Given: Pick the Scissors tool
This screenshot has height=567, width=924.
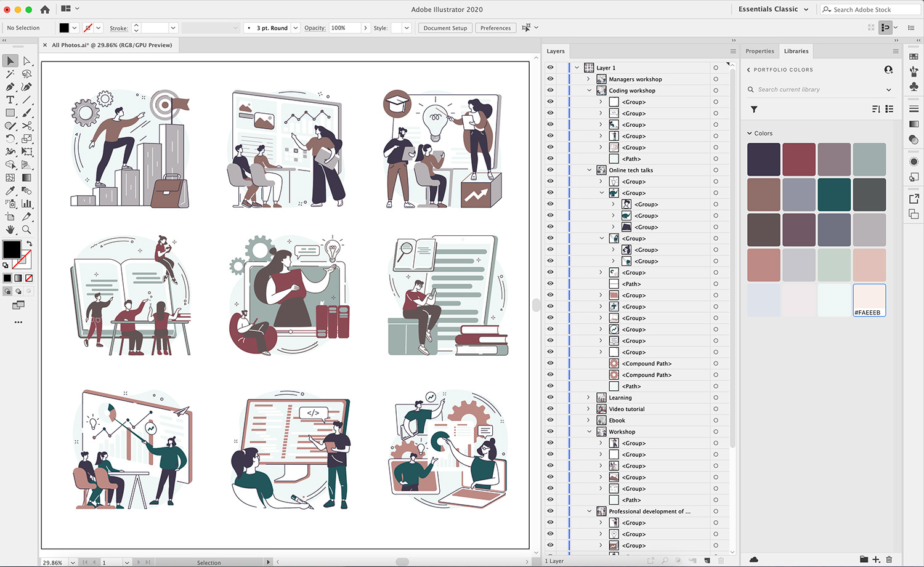Looking at the screenshot, I should point(26,126).
